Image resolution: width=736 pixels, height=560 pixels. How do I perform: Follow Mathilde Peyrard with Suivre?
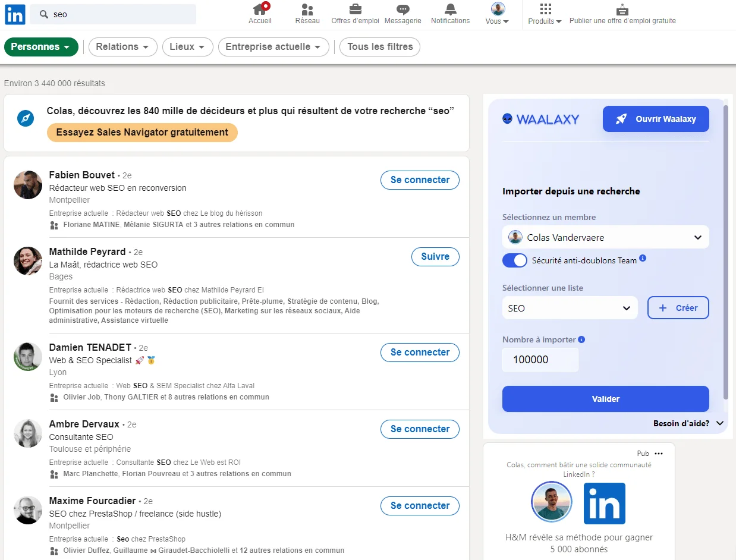[435, 257]
